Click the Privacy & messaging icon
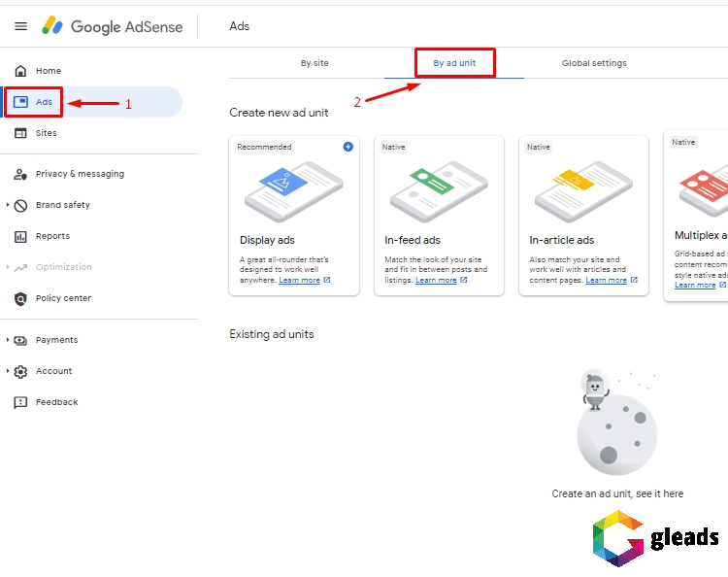The height and width of the screenshot is (577, 728). [20, 174]
